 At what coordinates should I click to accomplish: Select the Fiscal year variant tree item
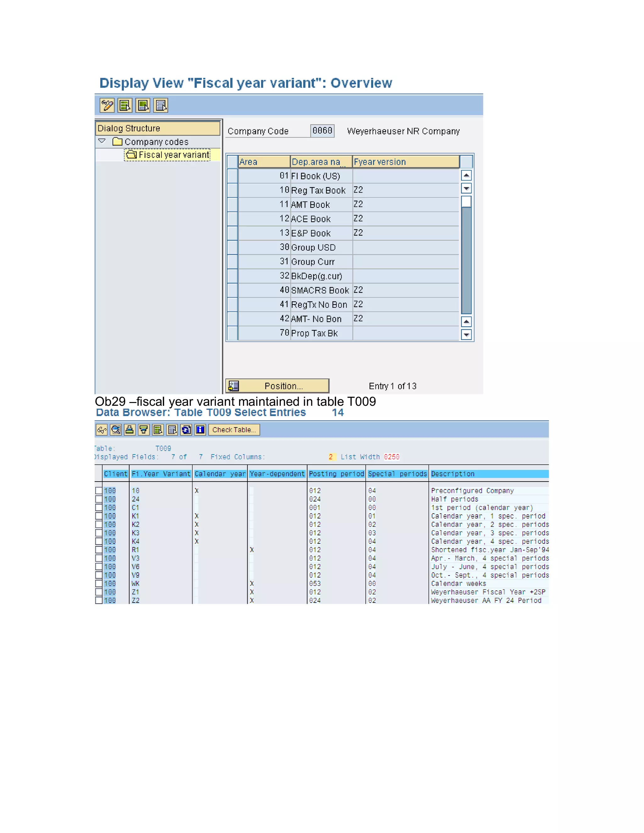(x=168, y=154)
